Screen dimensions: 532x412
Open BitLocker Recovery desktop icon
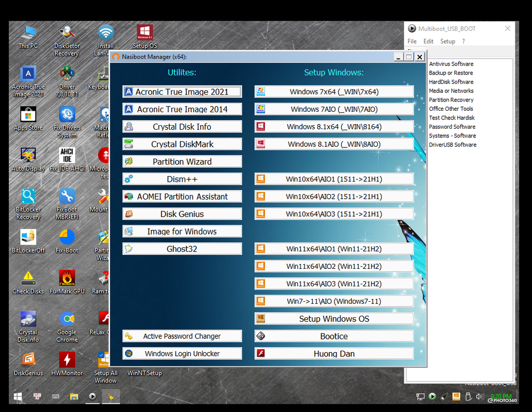28,204
